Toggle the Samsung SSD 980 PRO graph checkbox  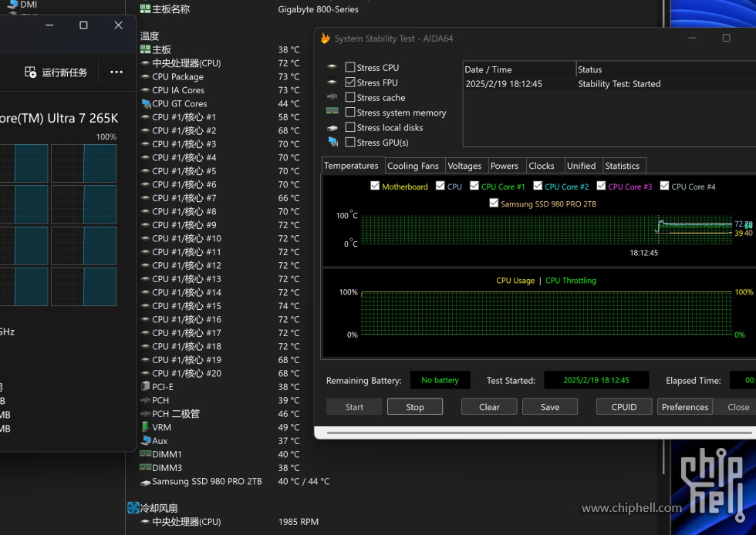[x=494, y=204]
